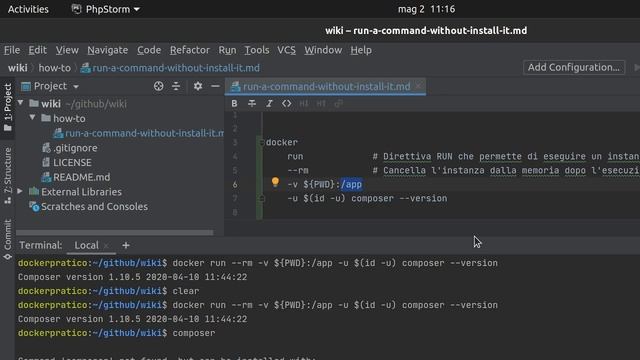This screenshot has width=640, height=360.
Task: Toggle italic formatting in markdown toolbar
Action: pyautogui.click(x=269, y=104)
